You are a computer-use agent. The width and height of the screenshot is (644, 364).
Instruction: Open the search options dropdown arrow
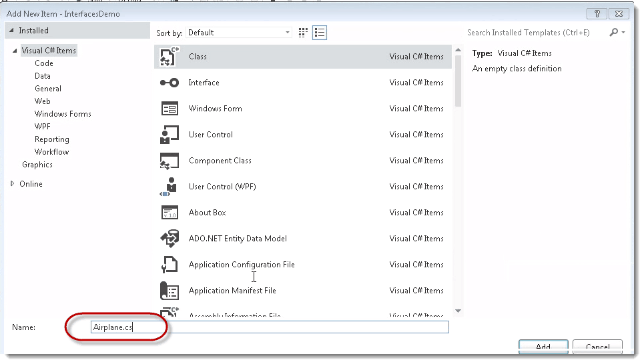point(623,33)
